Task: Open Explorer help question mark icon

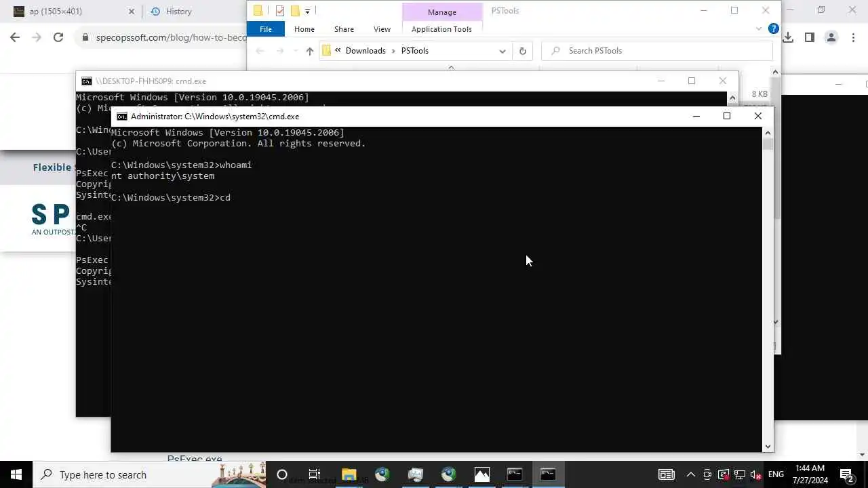Action: [773, 29]
